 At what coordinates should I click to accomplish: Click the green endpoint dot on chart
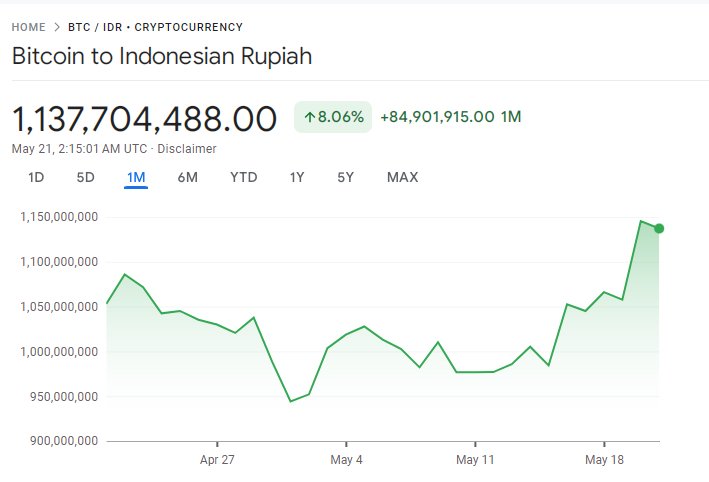[659, 229]
